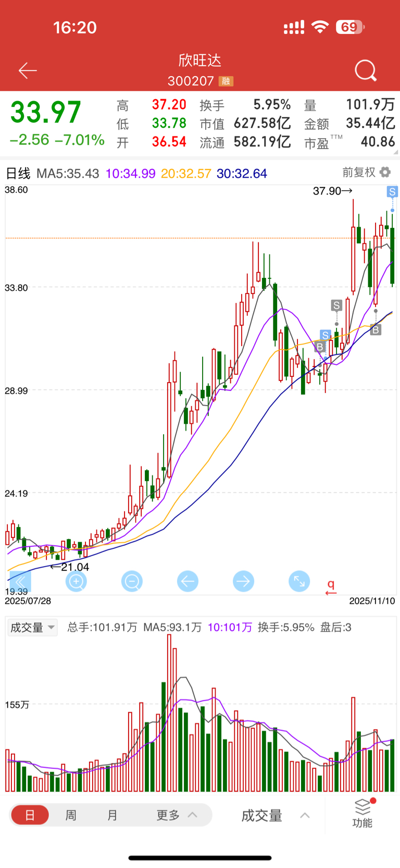Tap the 30:32.64 moving average value
Screen dimensions: 400x868
pos(242,173)
